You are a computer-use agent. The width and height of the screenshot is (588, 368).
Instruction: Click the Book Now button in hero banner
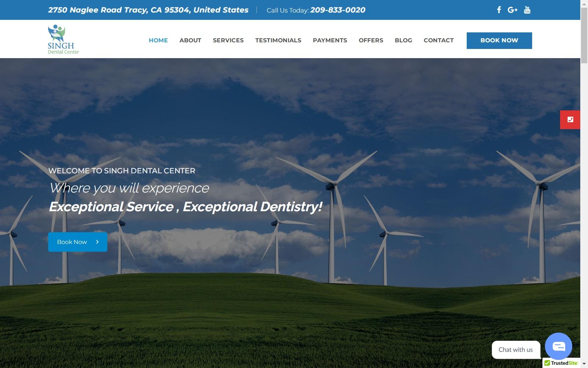tap(78, 242)
